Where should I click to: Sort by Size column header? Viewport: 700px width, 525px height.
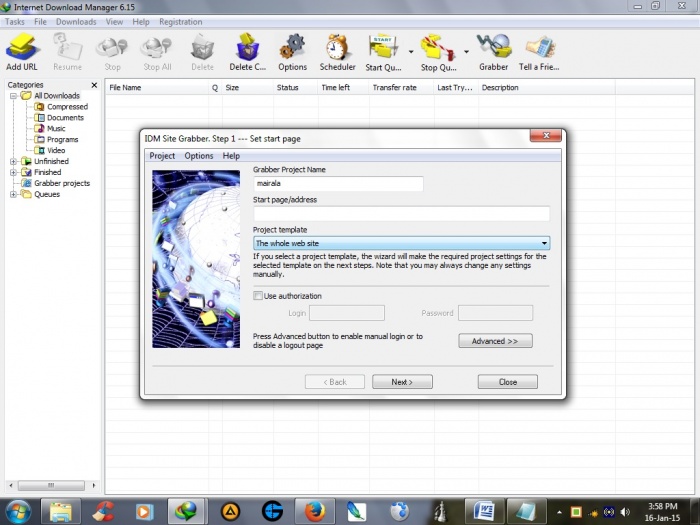click(x=248, y=88)
